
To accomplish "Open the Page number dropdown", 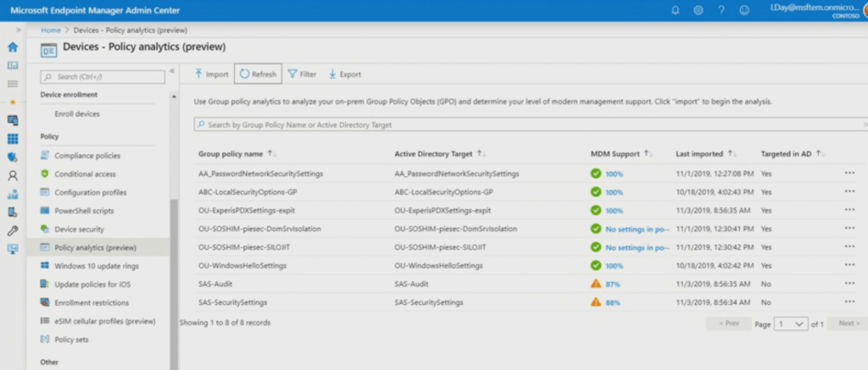I will pos(791,324).
